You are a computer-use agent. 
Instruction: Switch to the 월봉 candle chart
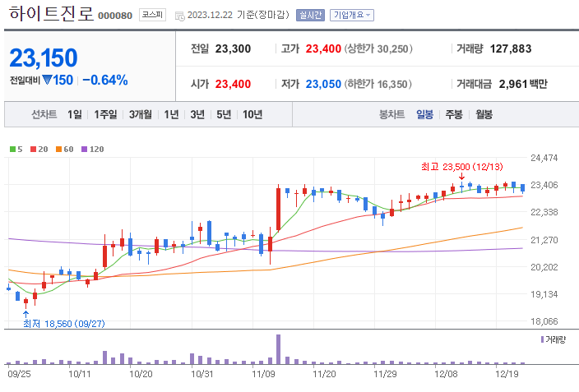pyautogui.click(x=484, y=114)
